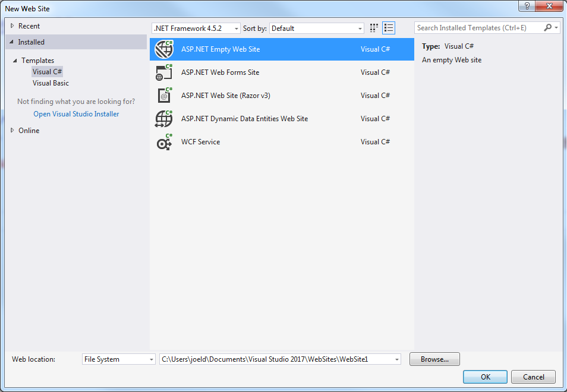Select the Online category
Screen dimensions: 567x392
tap(29, 131)
